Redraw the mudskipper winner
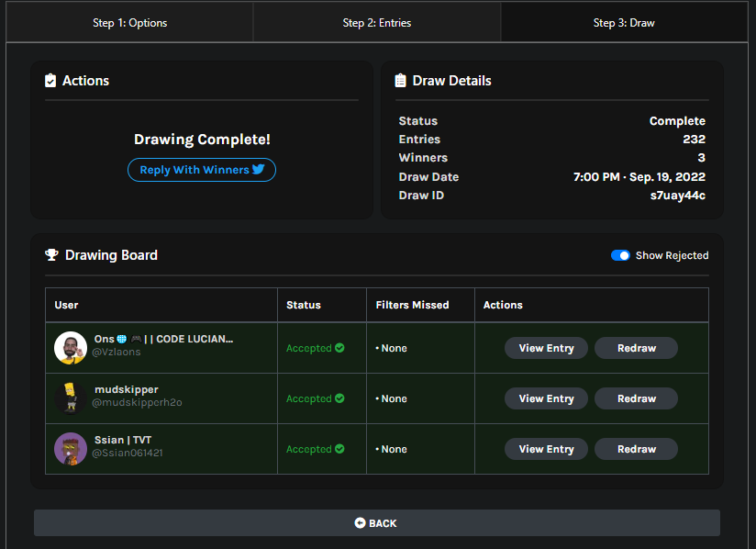Image resolution: width=756 pixels, height=549 pixels. [x=636, y=398]
